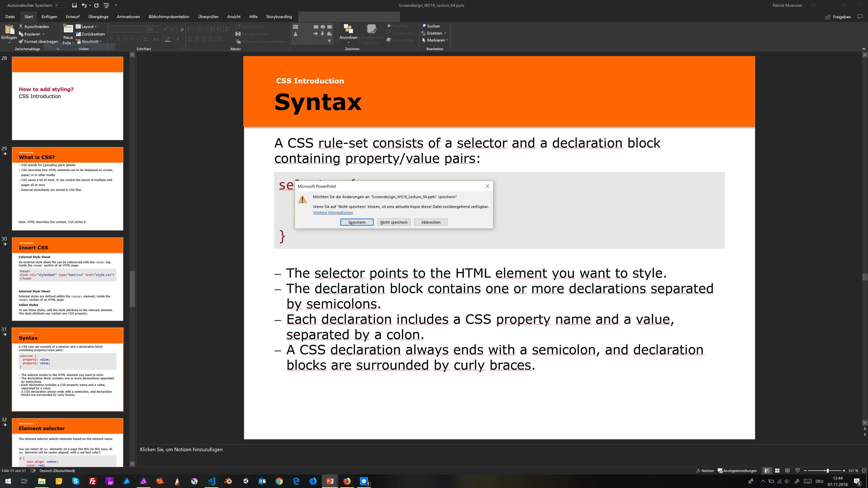The width and height of the screenshot is (868, 488).
Task: Toggle the Notizen pane in status bar
Action: click(705, 470)
